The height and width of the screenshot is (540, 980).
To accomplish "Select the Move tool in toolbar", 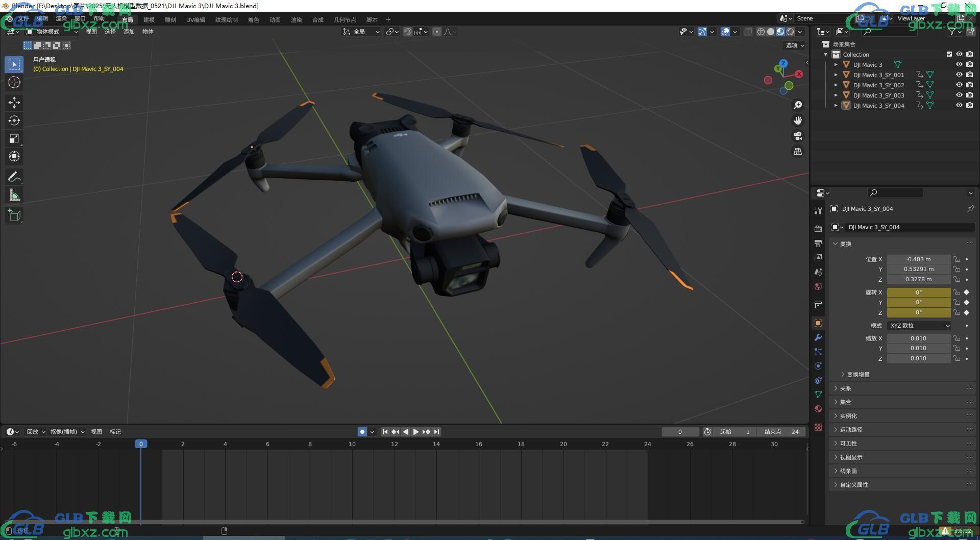I will coord(14,103).
